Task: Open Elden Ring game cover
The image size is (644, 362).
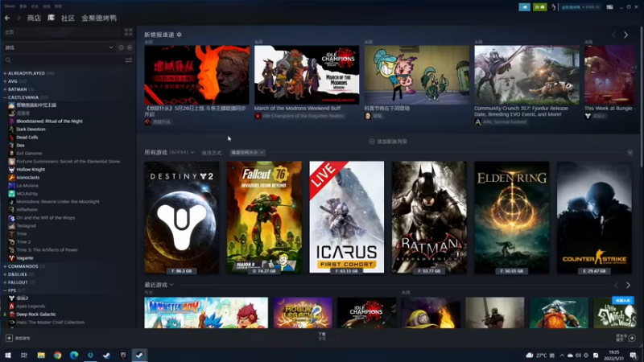Action: 512,217
